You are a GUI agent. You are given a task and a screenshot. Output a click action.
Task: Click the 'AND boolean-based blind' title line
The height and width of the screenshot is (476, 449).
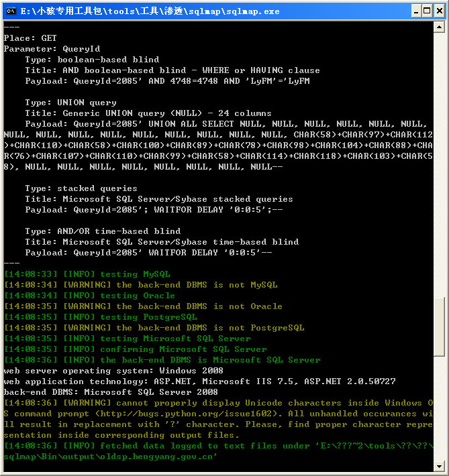pyautogui.click(x=172, y=70)
